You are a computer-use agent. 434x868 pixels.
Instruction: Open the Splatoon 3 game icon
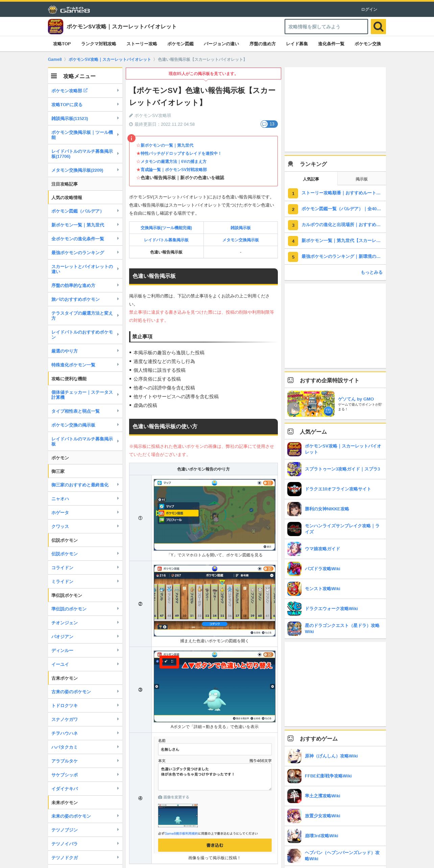[294, 469]
